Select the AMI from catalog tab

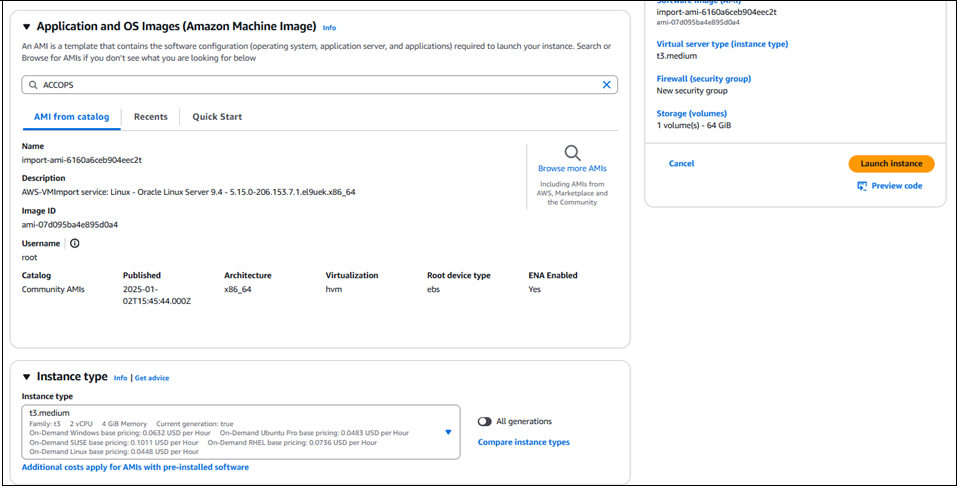point(71,117)
